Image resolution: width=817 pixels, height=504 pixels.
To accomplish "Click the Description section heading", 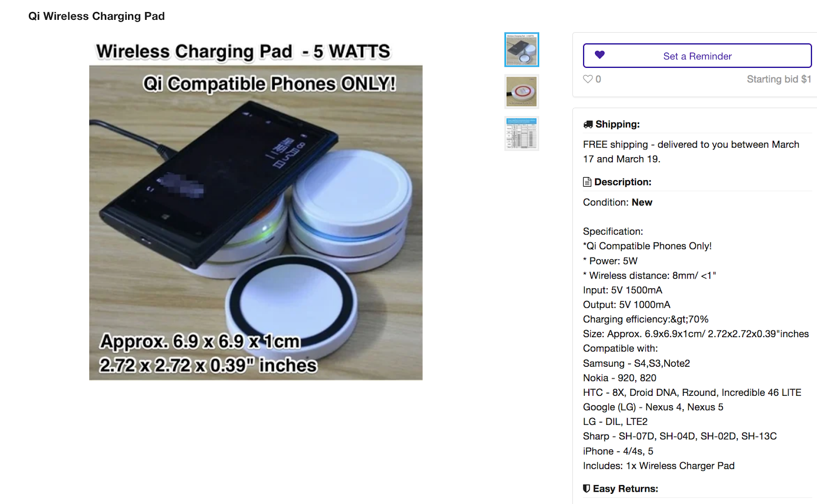I will 622,182.
